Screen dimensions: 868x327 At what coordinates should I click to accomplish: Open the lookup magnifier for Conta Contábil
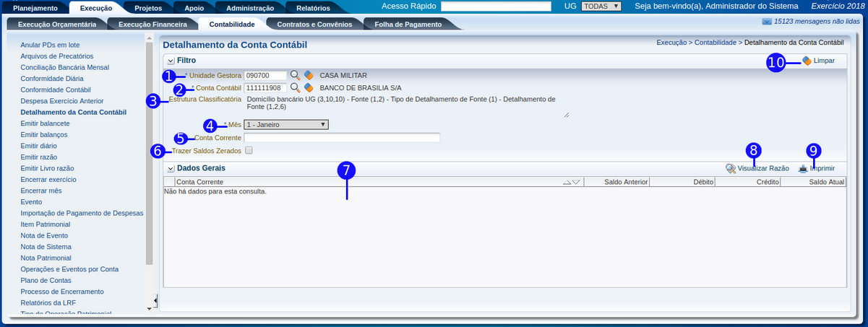tap(295, 88)
